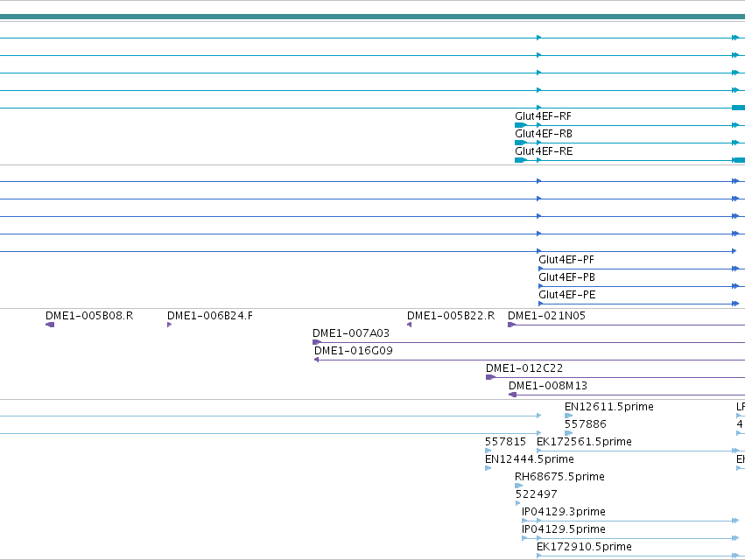Click the teal reference sequence bar at top

pos(373,17)
